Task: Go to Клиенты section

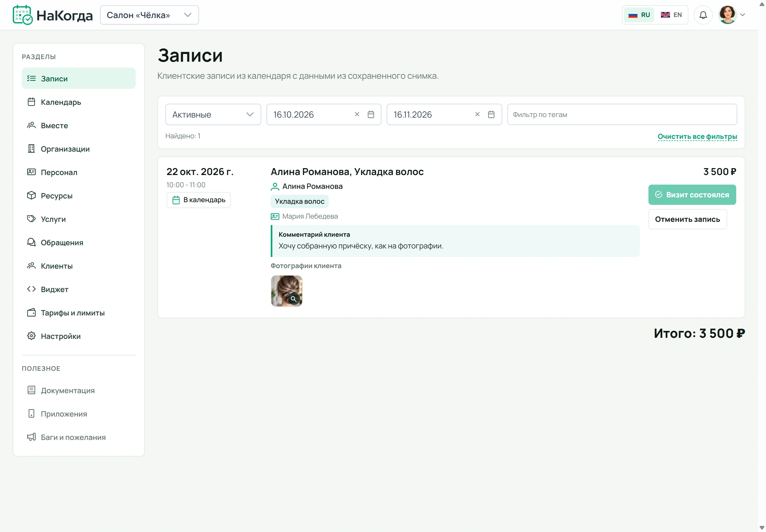Action: (x=79, y=266)
